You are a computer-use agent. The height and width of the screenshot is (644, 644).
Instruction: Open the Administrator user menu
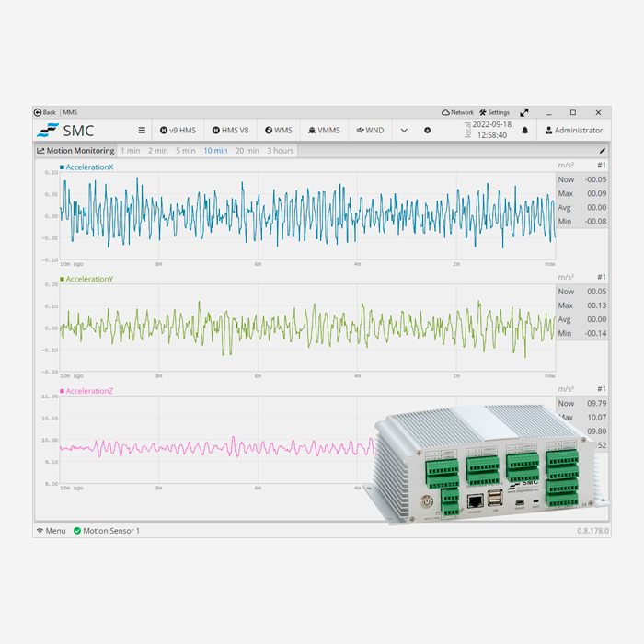(574, 131)
